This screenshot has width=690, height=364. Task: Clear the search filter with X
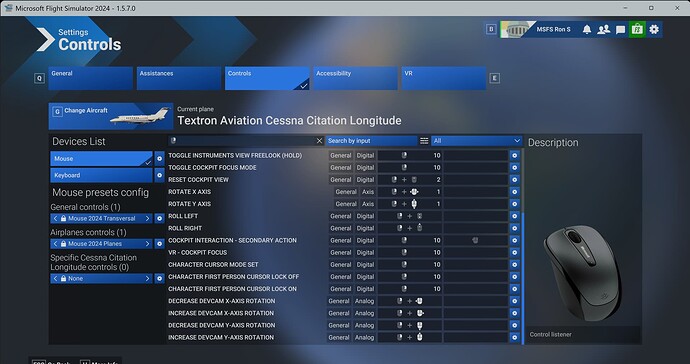point(319,141)
